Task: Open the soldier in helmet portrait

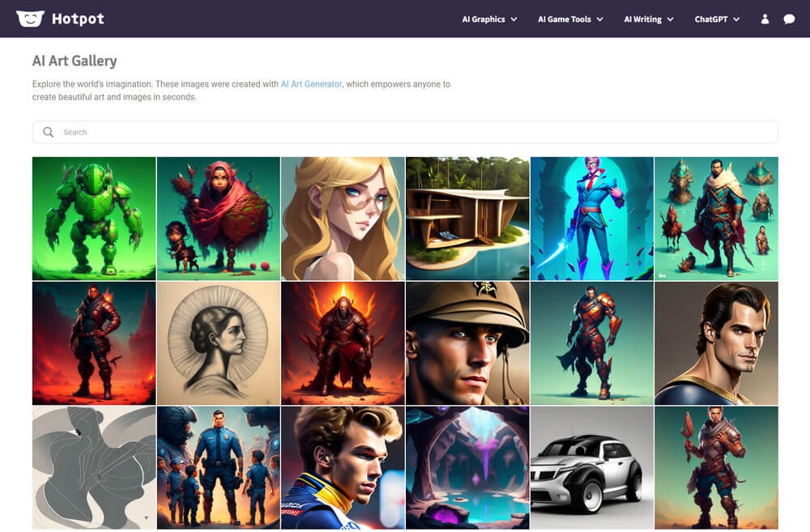Action: pos(467,343)
